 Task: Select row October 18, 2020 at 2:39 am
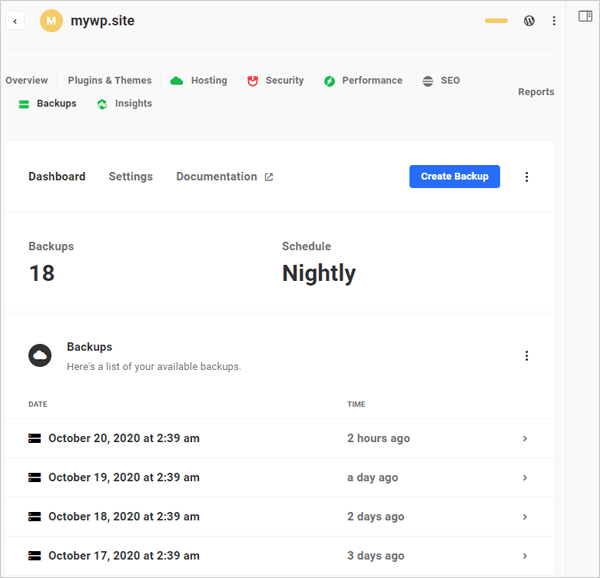coord(280,516)
